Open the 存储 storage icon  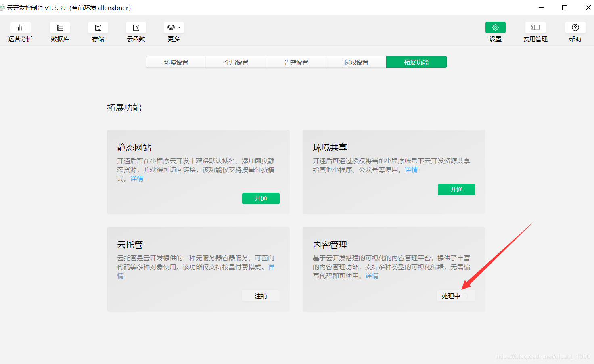(98, 27)
